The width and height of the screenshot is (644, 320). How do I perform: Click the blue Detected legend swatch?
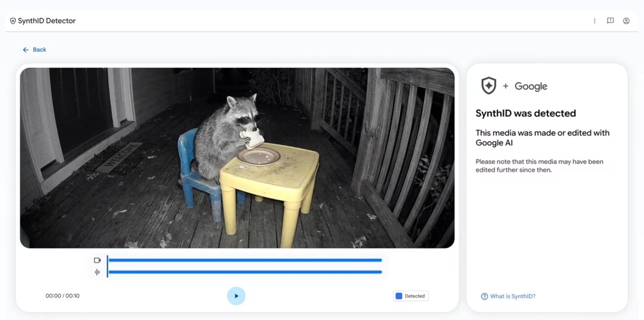pos(399,296)
